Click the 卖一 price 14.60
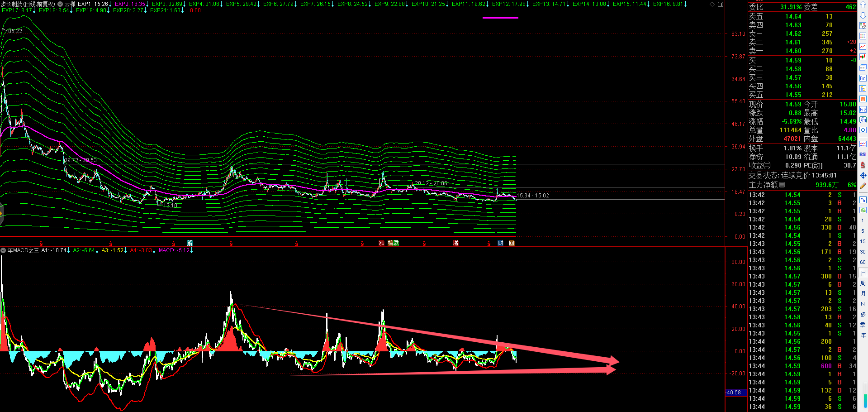Screen dimensions: 868x412 click(x=793, y=51)
